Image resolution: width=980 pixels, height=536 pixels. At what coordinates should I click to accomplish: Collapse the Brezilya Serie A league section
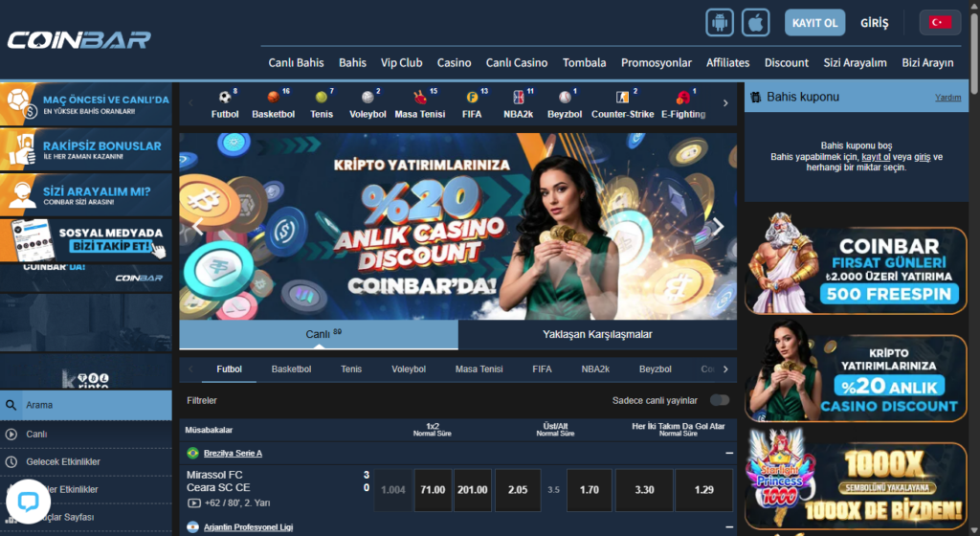(729, 453)
